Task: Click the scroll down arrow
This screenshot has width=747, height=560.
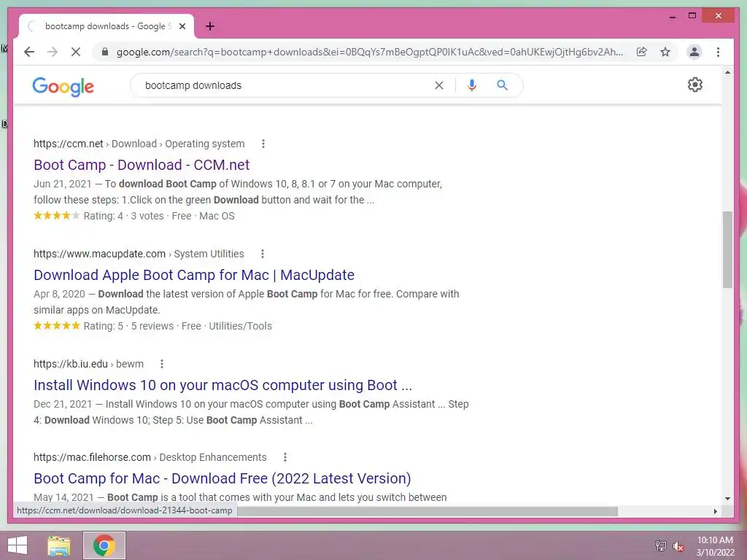Action: (727, 499)
